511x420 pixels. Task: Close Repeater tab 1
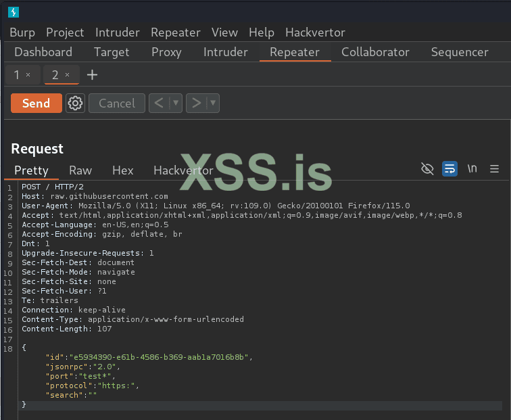pos(28,75)
